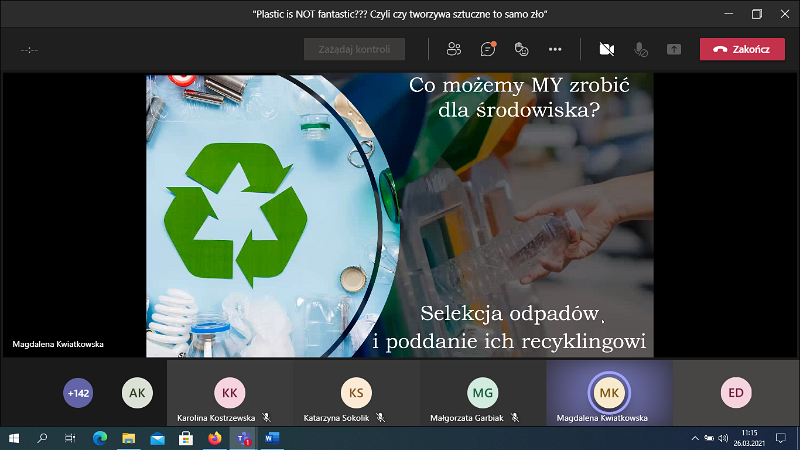Switch to Word from the taskbar
This screenshot has width=800, height=450.
click(x=272, y=438)
